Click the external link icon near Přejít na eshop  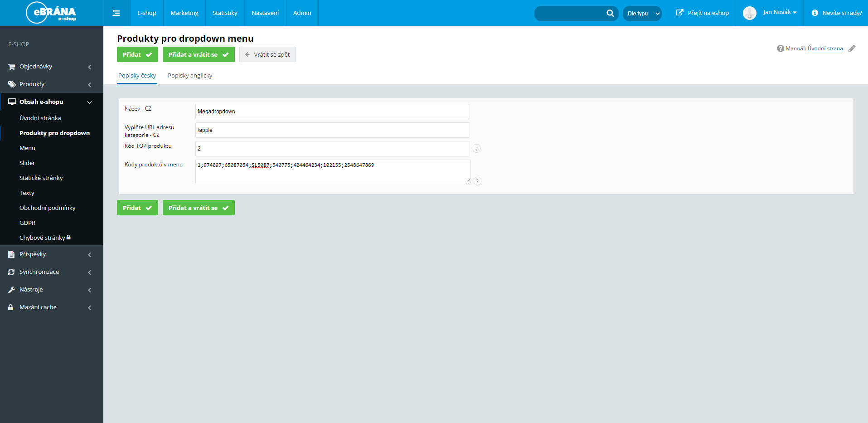(x=679, y=13)
